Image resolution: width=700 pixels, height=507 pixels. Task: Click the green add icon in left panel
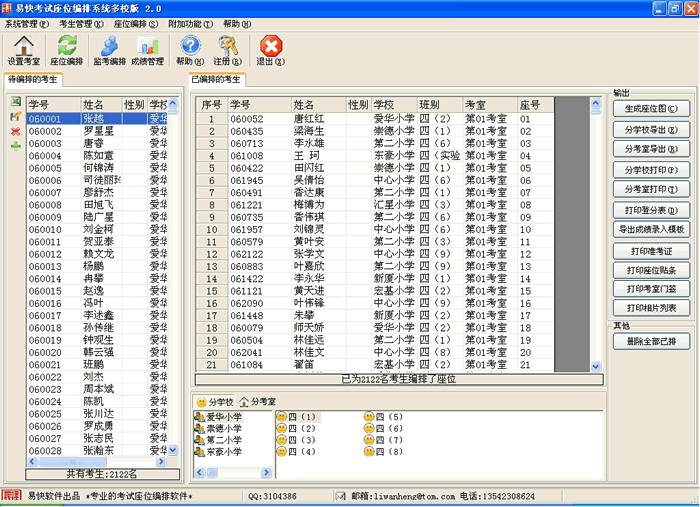[16, 146]
